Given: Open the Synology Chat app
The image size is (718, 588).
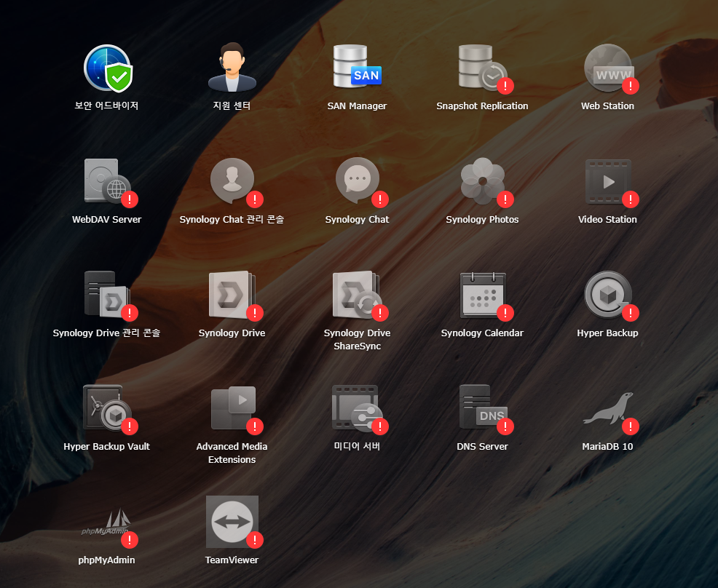Looking at the screenshot, I should pyautogui.click(x=357, y=182).
